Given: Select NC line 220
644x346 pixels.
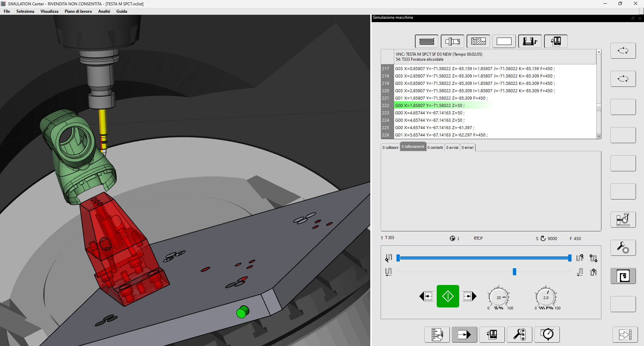Looking at the screenshot, I should [x=488, y=91].
